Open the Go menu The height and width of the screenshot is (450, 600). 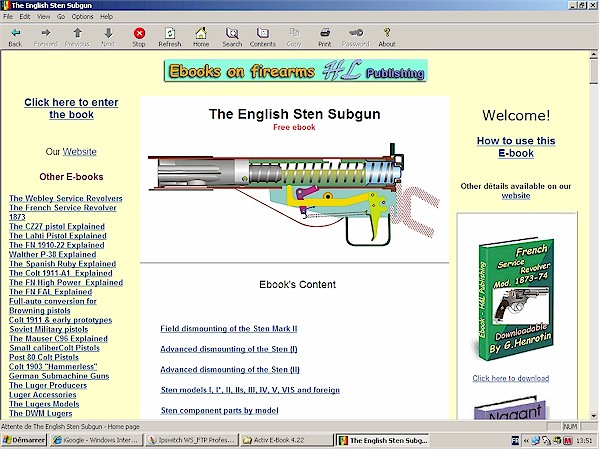(x=61, y=16)
